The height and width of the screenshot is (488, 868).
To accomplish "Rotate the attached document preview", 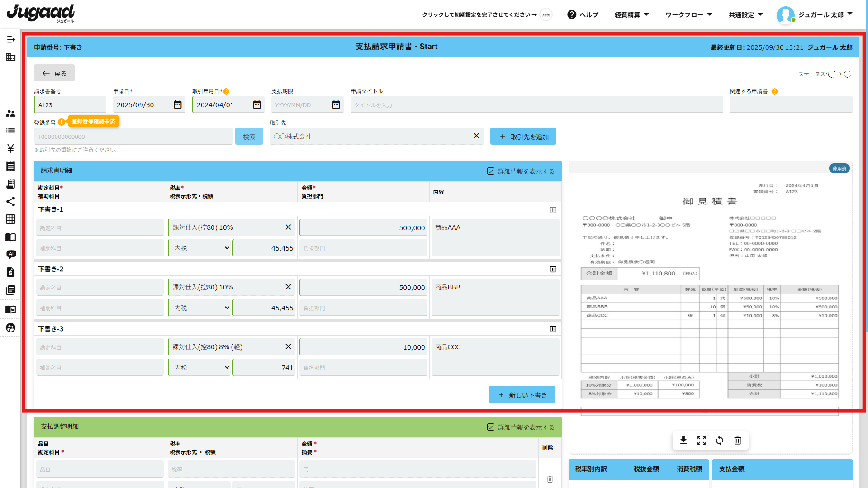I will 720,441.
